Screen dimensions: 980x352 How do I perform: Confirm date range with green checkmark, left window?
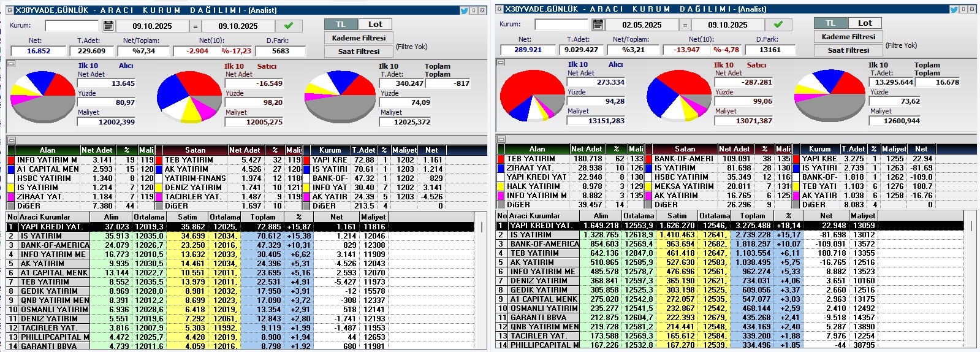point(289,26)
